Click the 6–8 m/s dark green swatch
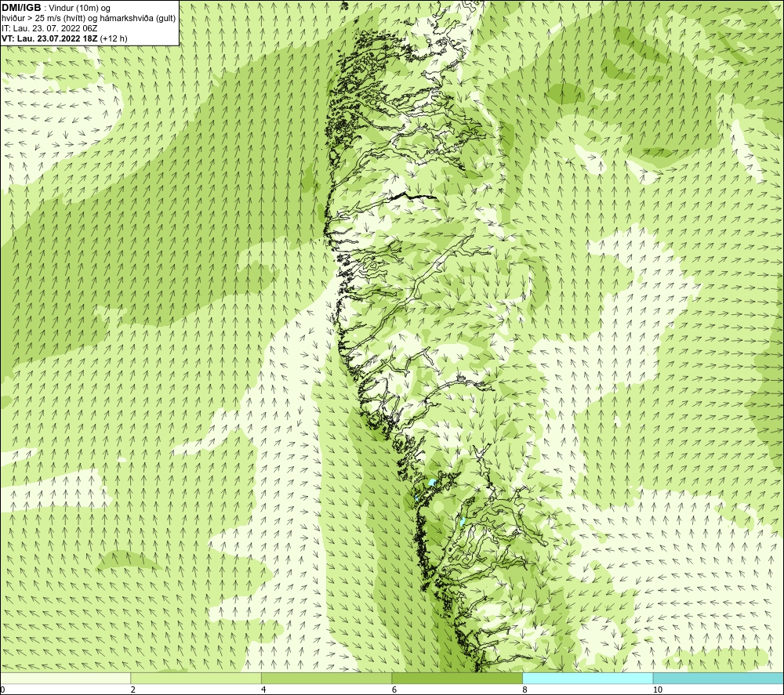Viewport: 784px width, 695px height. pos(457,678)
